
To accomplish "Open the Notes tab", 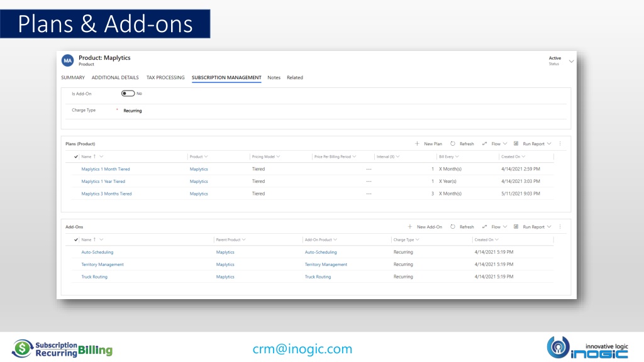I will point(274,77).
